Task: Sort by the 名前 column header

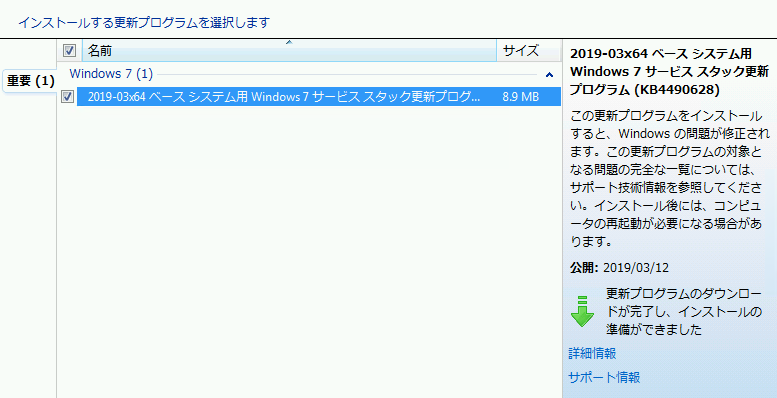Action: [289, 51]
